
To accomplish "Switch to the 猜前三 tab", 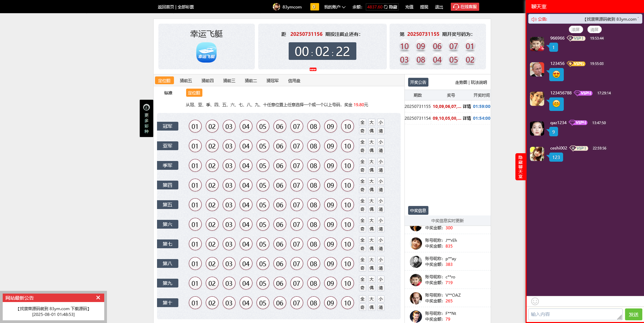I will 229,81.
